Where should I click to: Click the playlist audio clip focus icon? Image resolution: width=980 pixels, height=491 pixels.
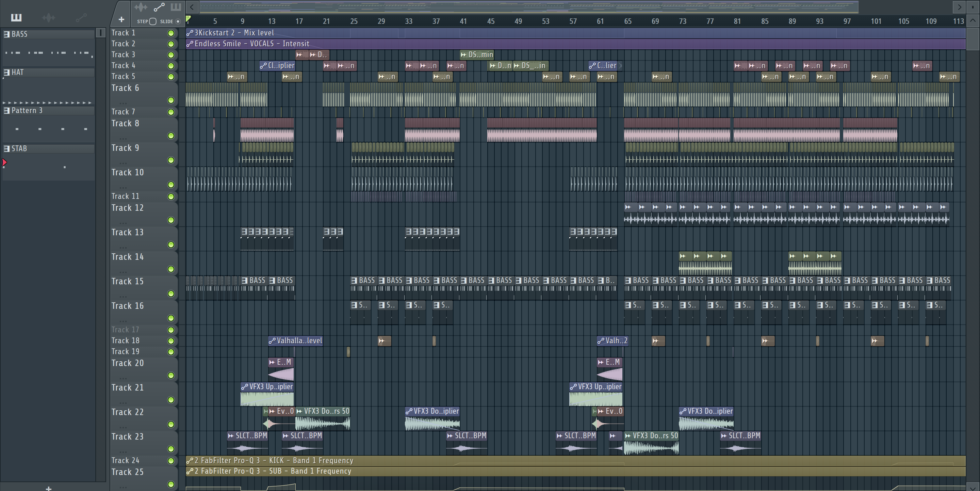(141, 7)
